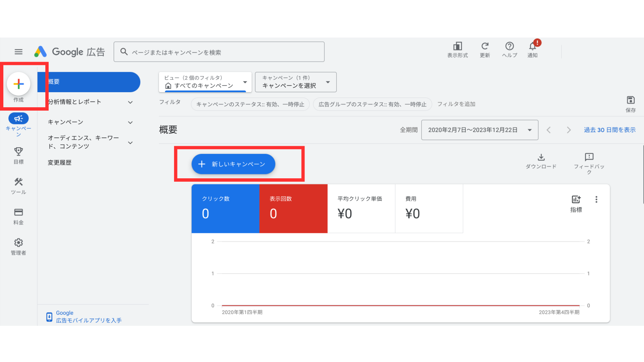Open the date range 2020年2月7日 dropdown

[480, 130]
